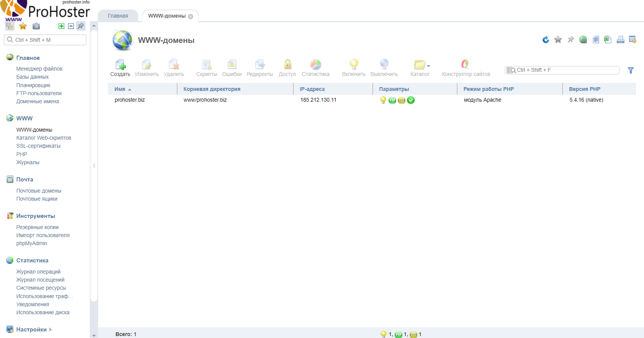This screenshot has height=338, width=644.
Task: Refresh the WWW-домены list
Action: pos(545,40)
